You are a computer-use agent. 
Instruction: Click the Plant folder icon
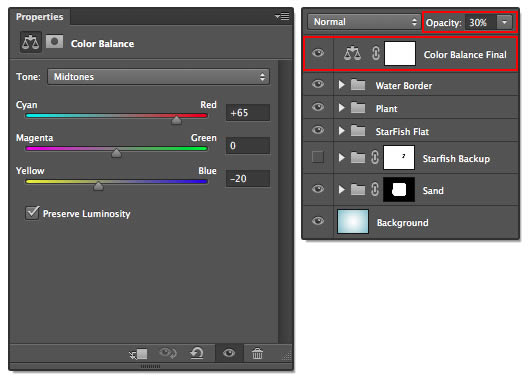tap(358, 108)
